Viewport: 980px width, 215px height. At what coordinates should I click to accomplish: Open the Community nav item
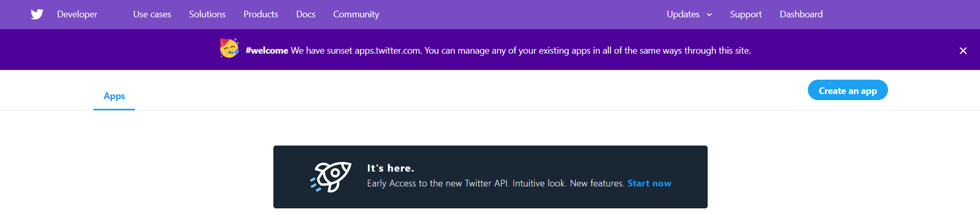pyautogui.click(x=356, y=14)
